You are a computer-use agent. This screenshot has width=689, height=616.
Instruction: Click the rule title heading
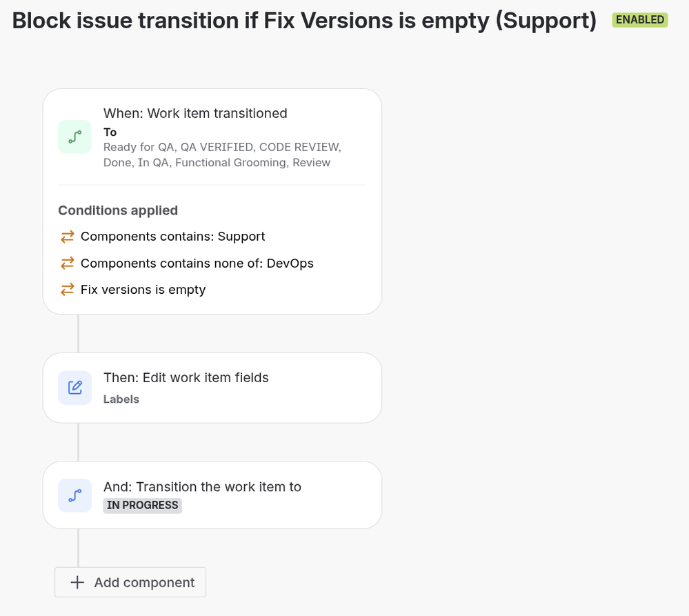(x=304, y=20)
